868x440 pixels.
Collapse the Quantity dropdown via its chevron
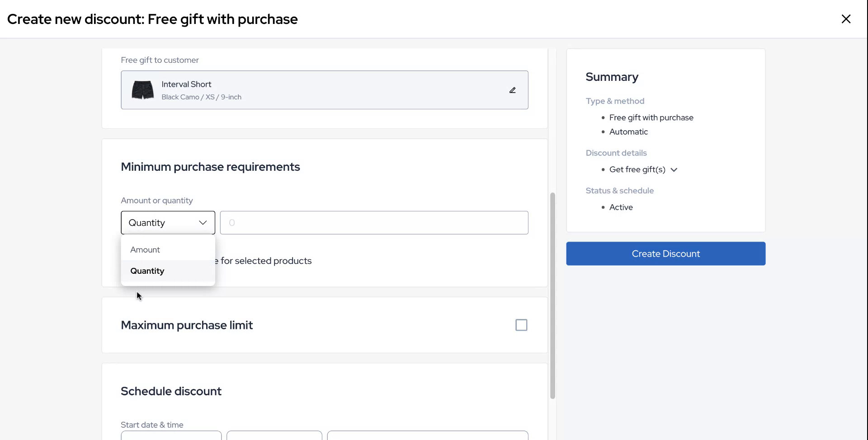[203, 223]
